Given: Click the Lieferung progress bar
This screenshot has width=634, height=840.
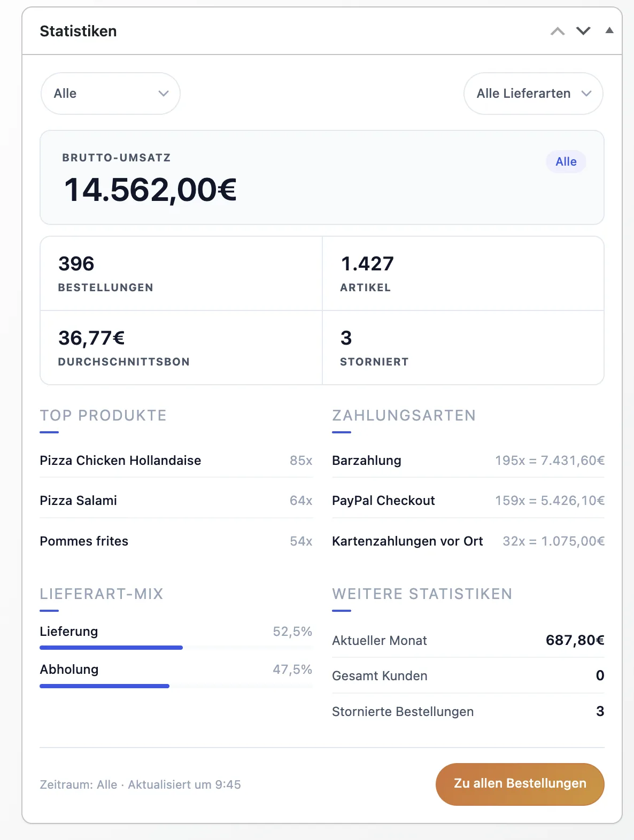Looking at the screenshot, I should click(x=176, y=648).
